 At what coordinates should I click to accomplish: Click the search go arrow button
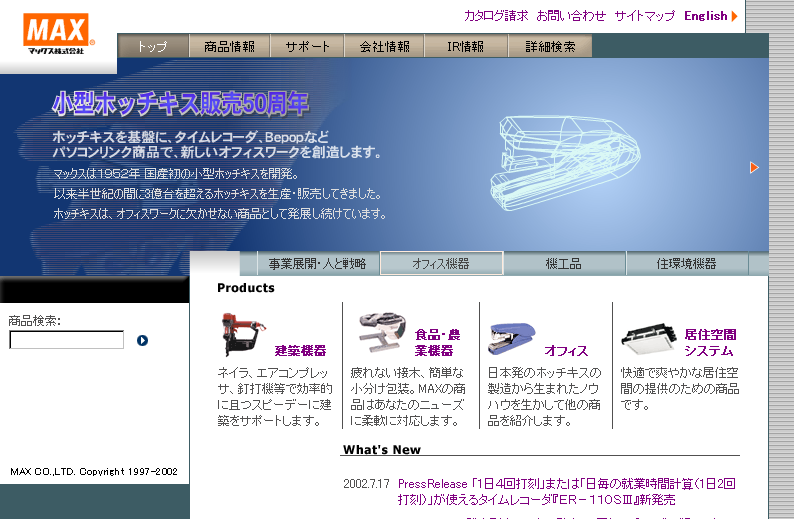tap(142, 340)
